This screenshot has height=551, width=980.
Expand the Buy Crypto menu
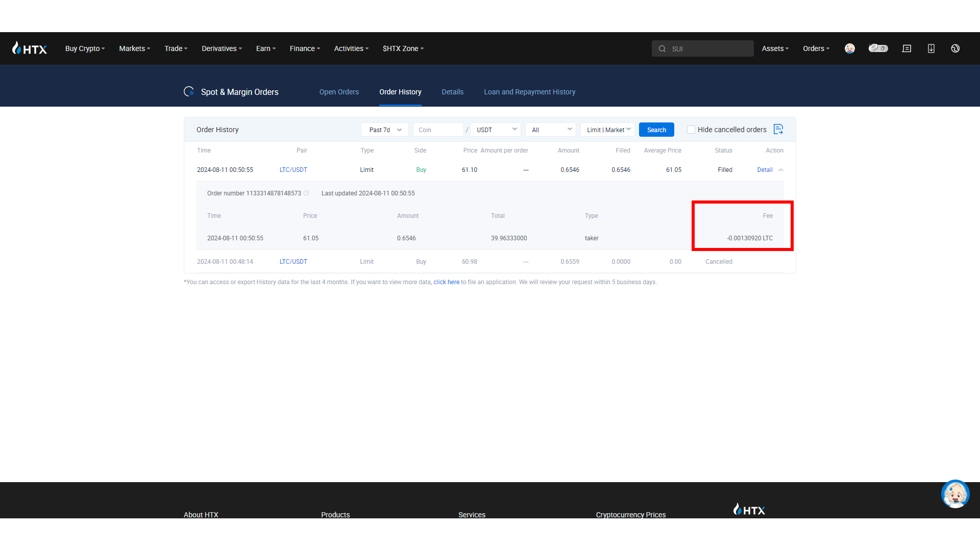[85, 48]
